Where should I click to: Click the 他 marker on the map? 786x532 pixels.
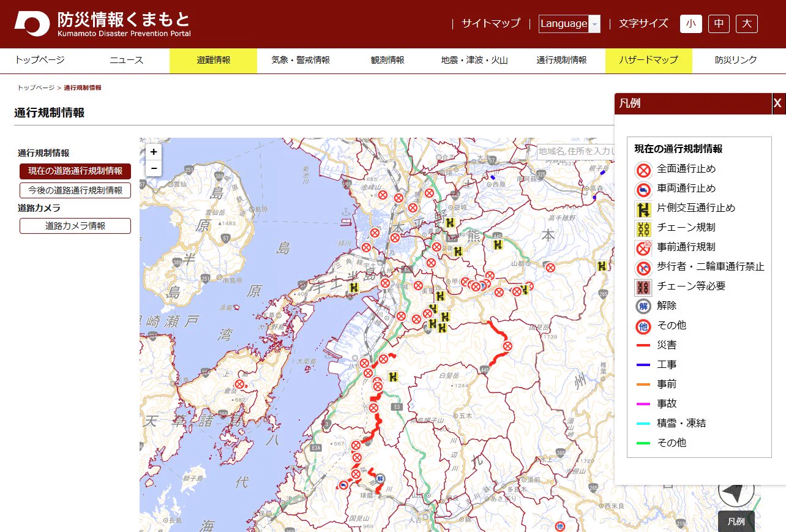(x=559, y=526)
